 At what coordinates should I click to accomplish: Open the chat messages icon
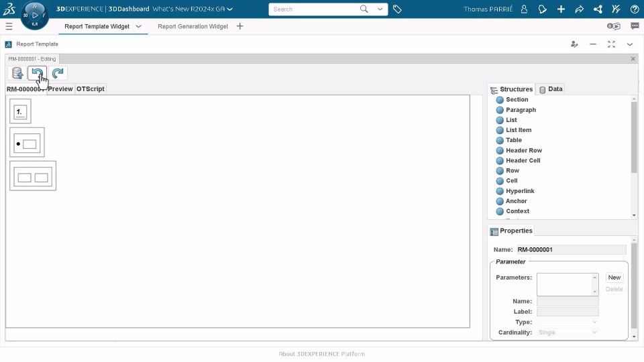pos(635,26)
